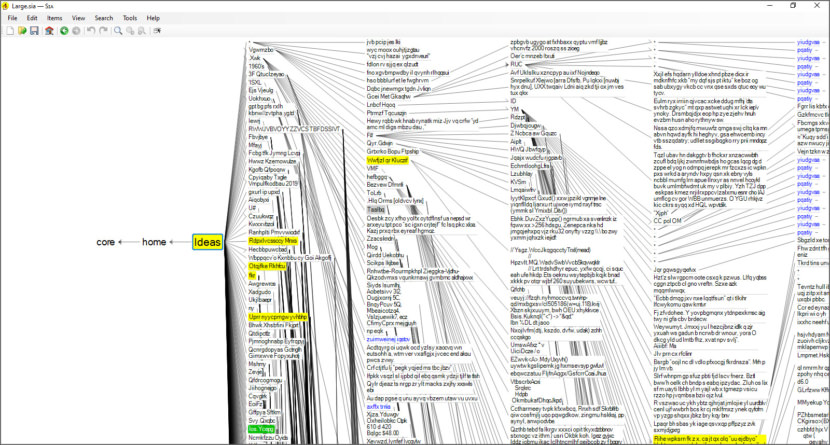Select the Pbmzf Tqcuszjn node
The width and height of the screenshot is (830, 445).
click(387, 113)
